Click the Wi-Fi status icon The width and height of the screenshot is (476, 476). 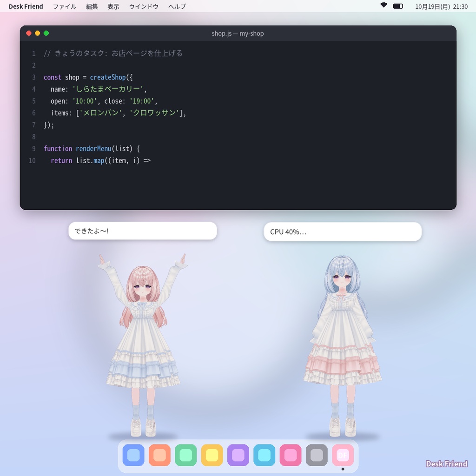pyautogui.click(x=383, y=5)
